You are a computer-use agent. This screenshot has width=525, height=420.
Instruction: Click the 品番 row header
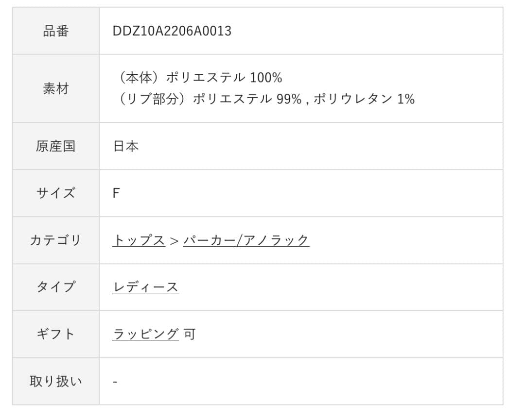(x=56, y=31)
